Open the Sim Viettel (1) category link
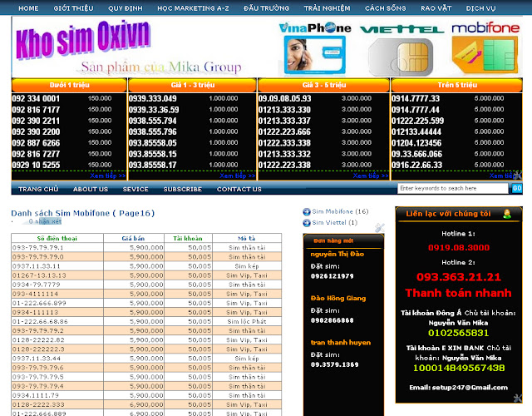Viewport: 532px width, 416px height. pos(335,223)
